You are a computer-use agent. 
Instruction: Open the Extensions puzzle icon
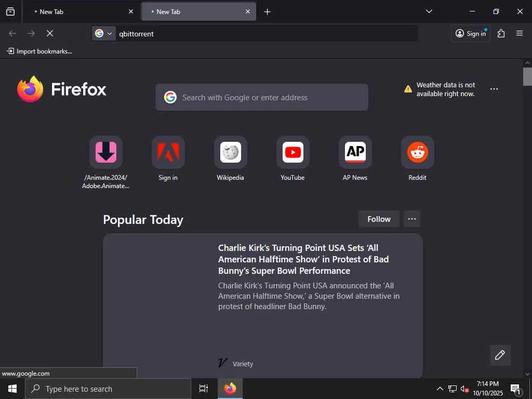tap(501, 33)
